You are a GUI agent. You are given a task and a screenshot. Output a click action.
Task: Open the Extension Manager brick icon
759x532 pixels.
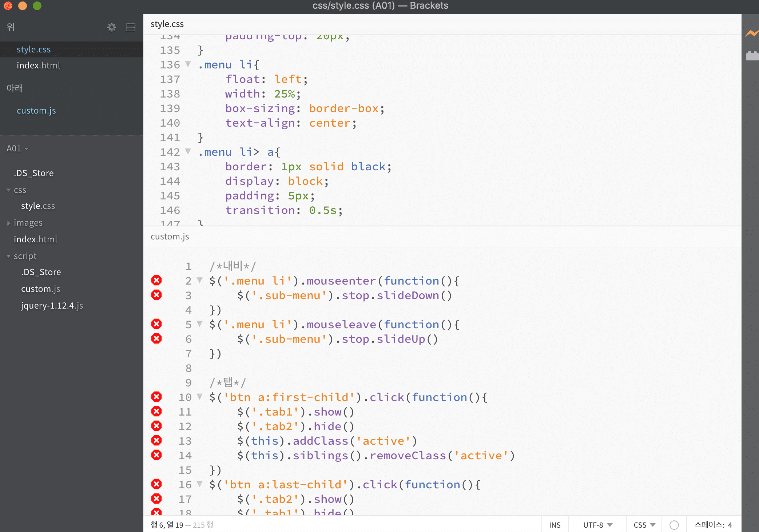[x=752, y=56]
